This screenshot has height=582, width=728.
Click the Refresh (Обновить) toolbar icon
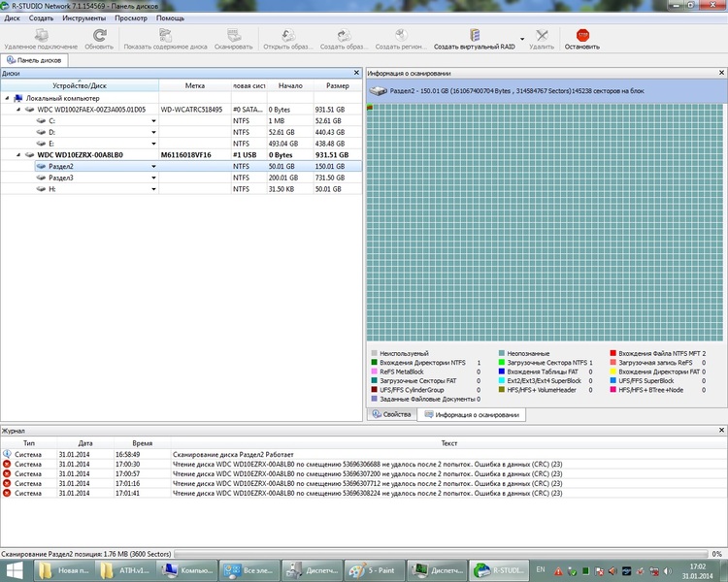coord(98,36)
